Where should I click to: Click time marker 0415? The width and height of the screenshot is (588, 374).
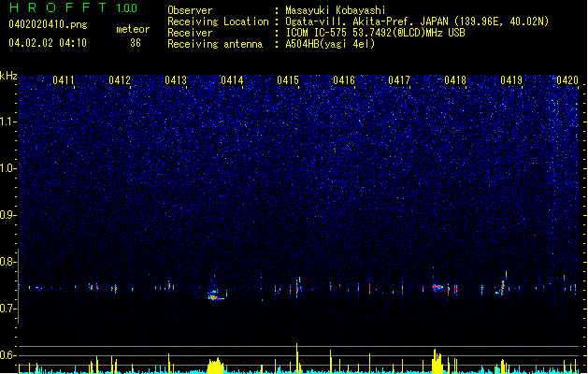[x=288, y=80]
